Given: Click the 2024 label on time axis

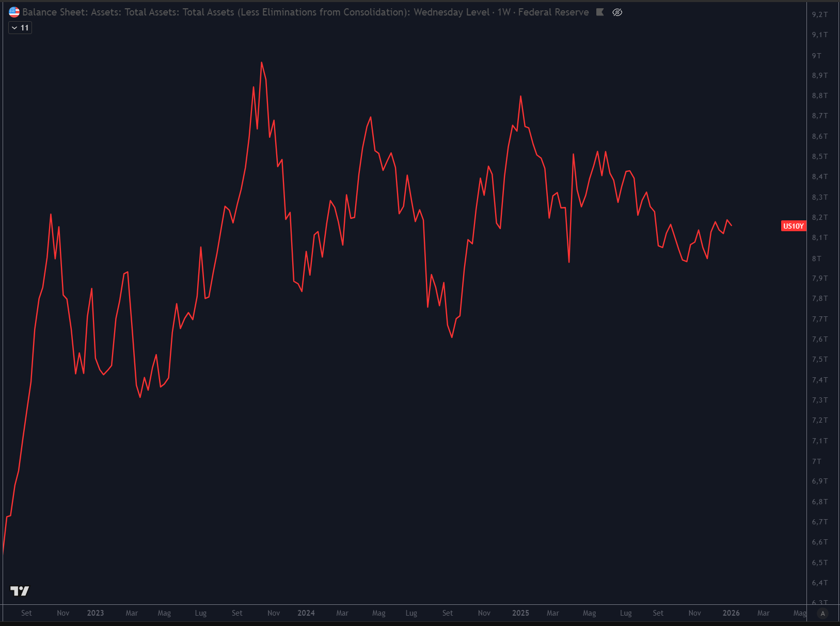Looking at the screenshot, I should [x=306, y=613].
